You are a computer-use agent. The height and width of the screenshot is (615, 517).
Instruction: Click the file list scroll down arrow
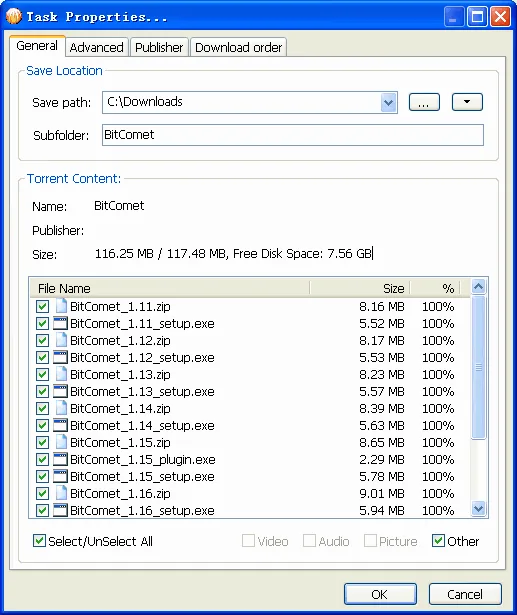coord(478,509)
